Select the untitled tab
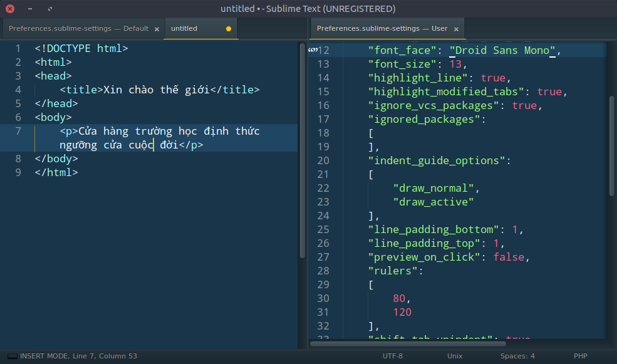 click(x=200, y=28)
